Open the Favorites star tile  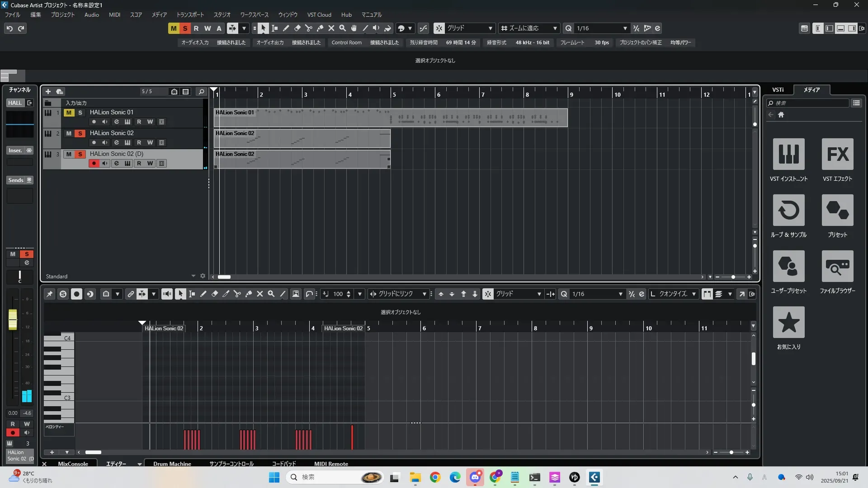coord(788,323)
